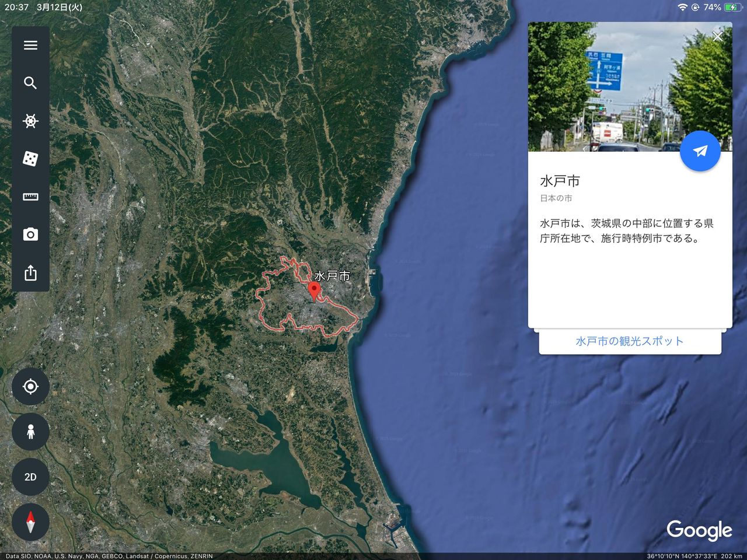Tap the 20:37 clock
This screenshot has height=560, width=747.
16,7
